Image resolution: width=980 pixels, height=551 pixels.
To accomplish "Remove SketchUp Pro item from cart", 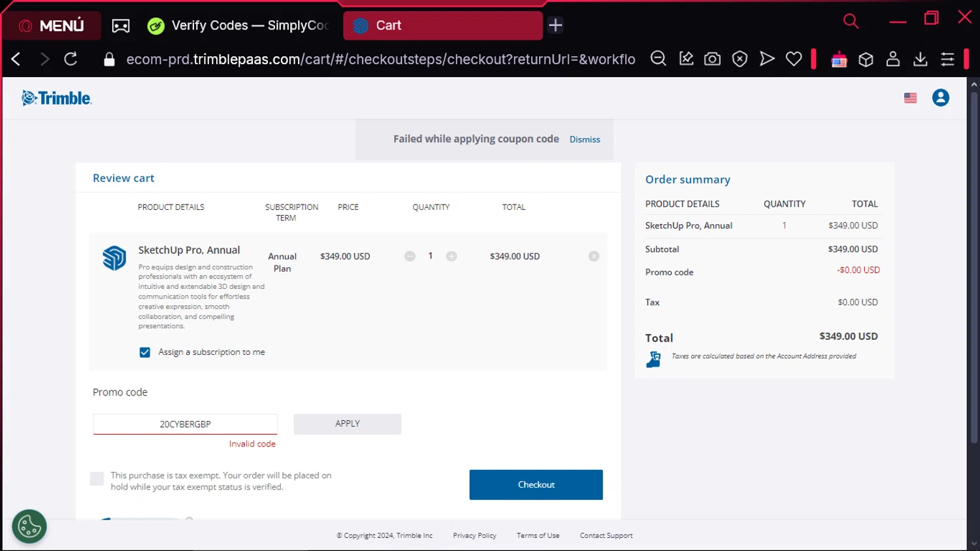I will [x=593, y=256].
